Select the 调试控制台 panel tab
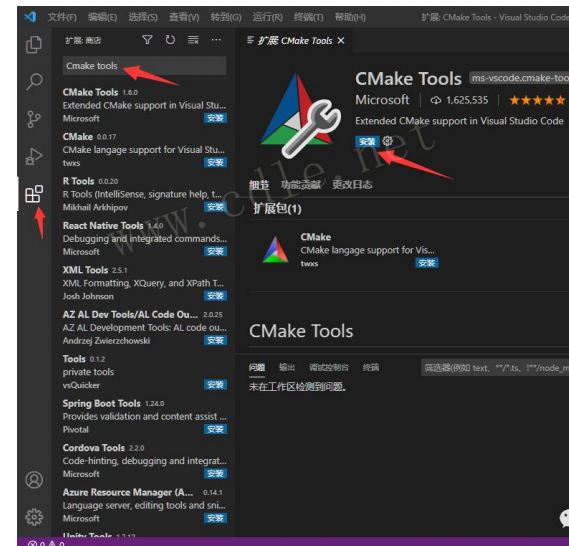 click(329, 368)
